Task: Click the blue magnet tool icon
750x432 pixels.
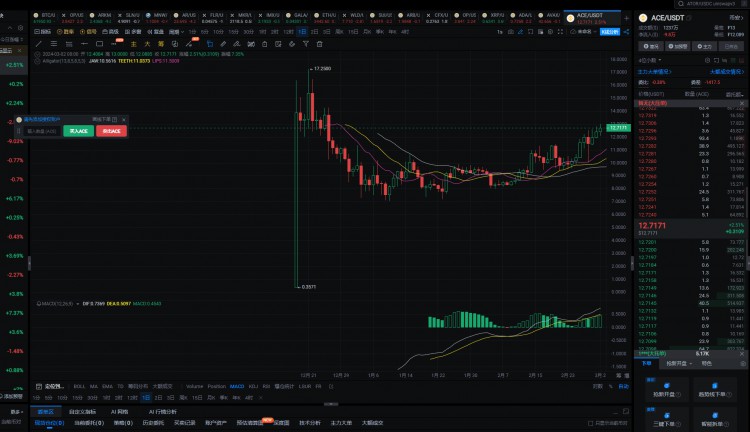Action: [x=210, y=44]
